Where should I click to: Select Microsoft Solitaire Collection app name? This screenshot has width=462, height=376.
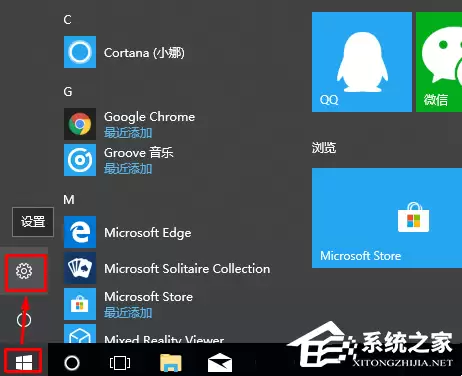pyautogui.click(x=187, y=269)
